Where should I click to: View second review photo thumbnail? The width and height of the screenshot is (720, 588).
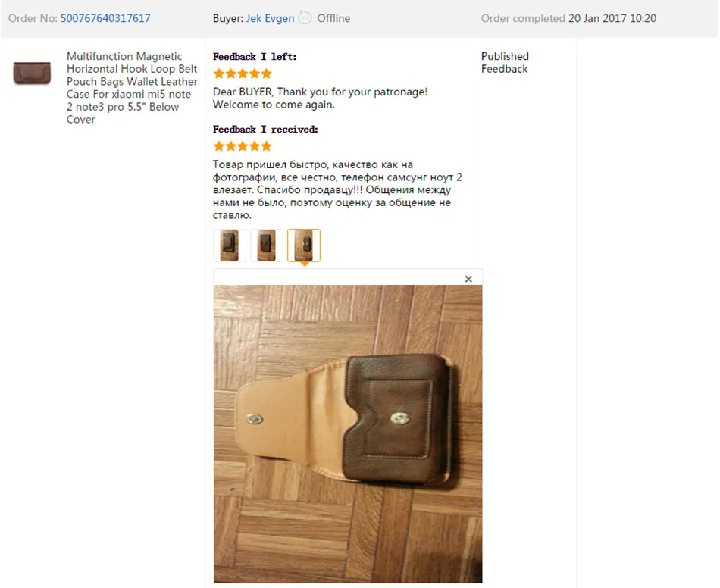(x=266, y=246)
